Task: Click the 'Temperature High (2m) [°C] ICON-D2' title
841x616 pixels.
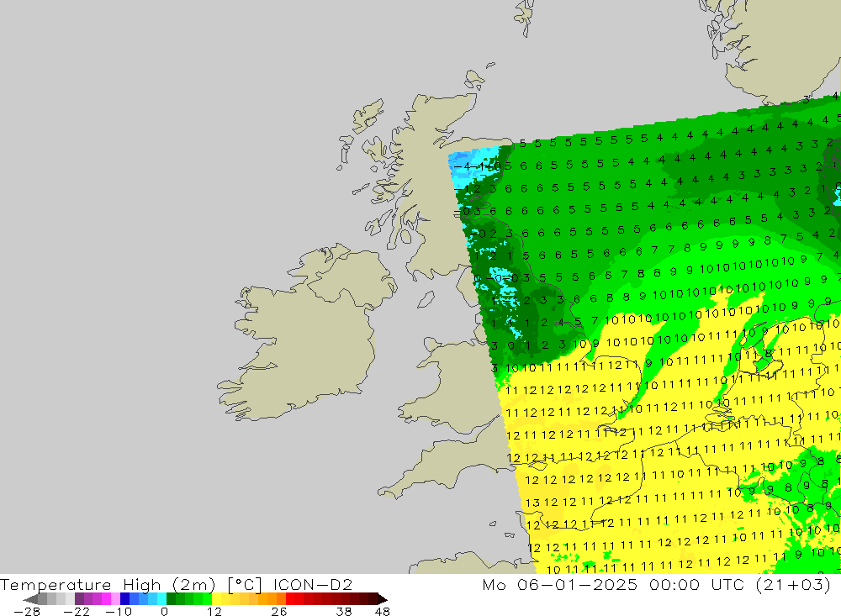Action: 177,584
